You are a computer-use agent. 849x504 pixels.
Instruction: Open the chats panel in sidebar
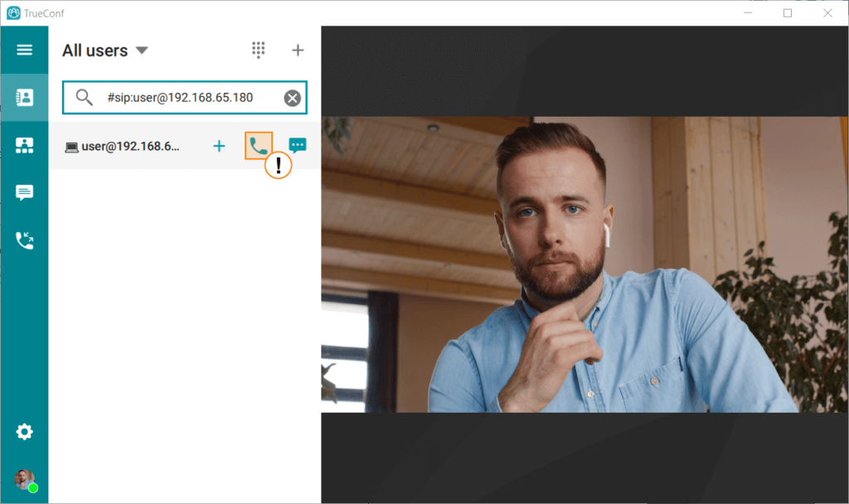click(x=24, y=191)
